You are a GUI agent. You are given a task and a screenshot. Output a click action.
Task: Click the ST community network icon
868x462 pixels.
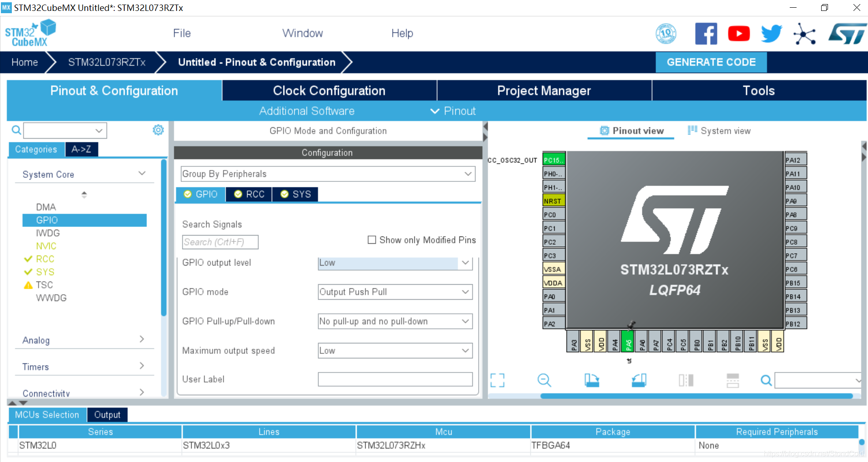tap(804, 34)
